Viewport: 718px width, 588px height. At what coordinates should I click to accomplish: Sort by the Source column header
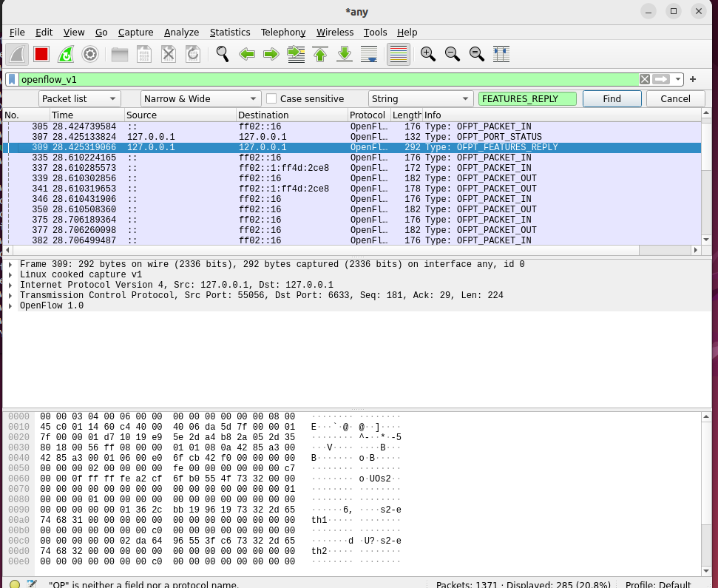point(180,115)
